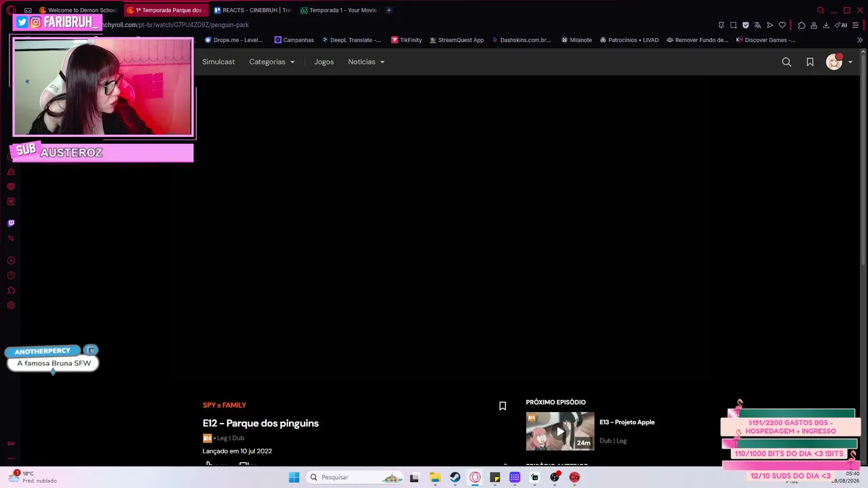Open the Easy Setup menu icon
868x488 pixels.
point(855,25)
